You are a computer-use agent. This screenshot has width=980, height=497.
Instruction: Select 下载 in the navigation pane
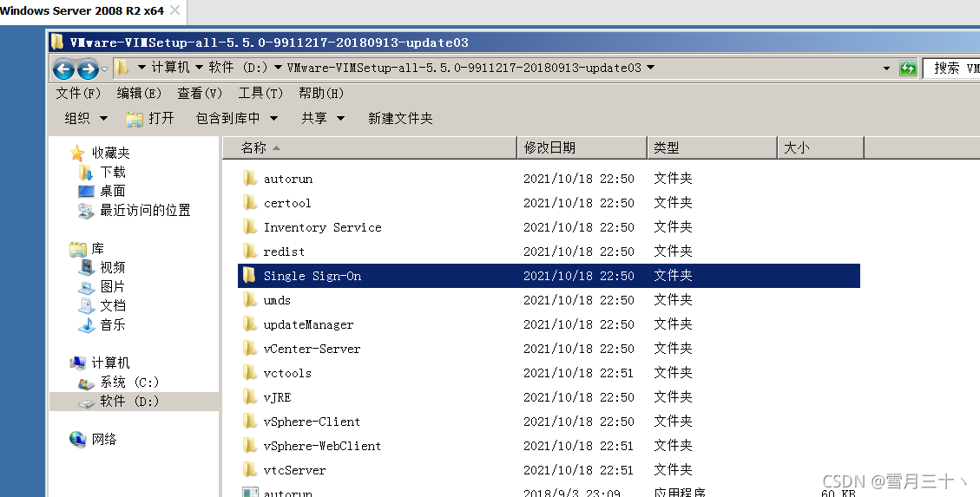(x=113, y=172)
